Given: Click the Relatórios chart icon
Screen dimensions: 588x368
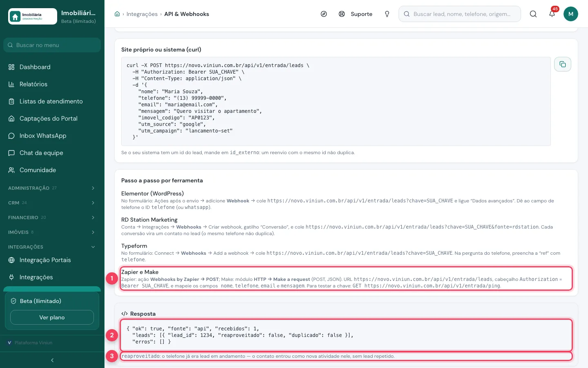Looking at the screenshot, I should [11, 84].
